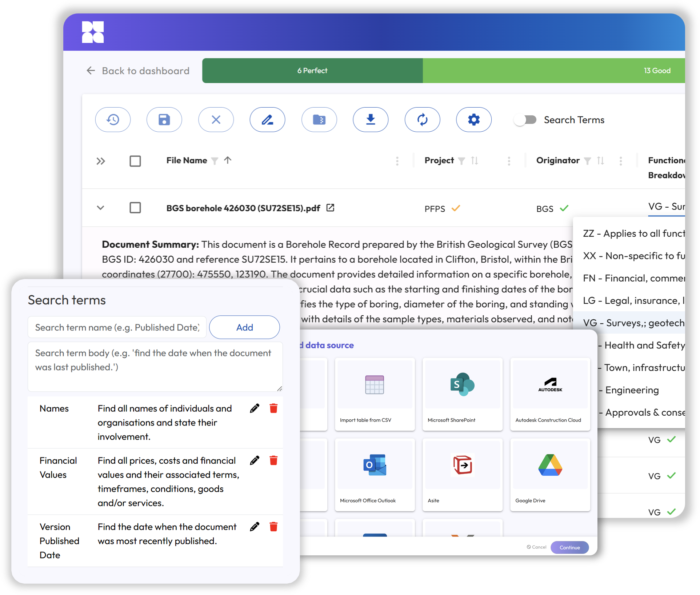Click the download arrow toolbar icon
This screenshot has height=595, width=700.
tap(370, 120)
